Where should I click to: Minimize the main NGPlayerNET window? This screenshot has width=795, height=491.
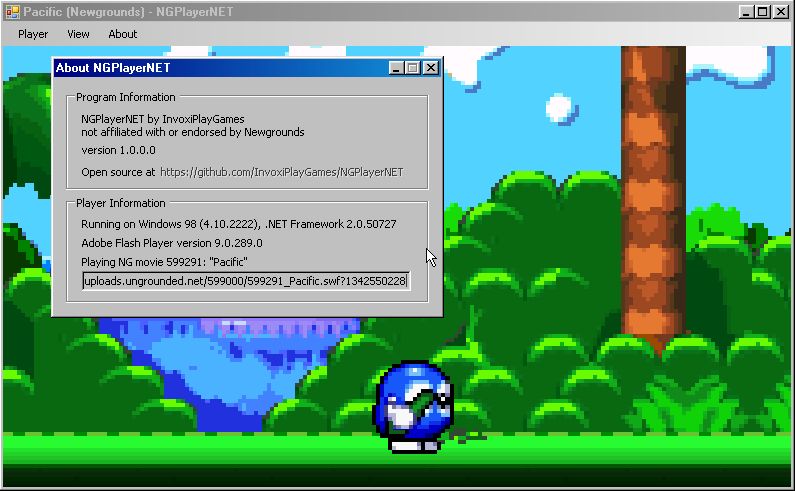click(x=746, y=12)
